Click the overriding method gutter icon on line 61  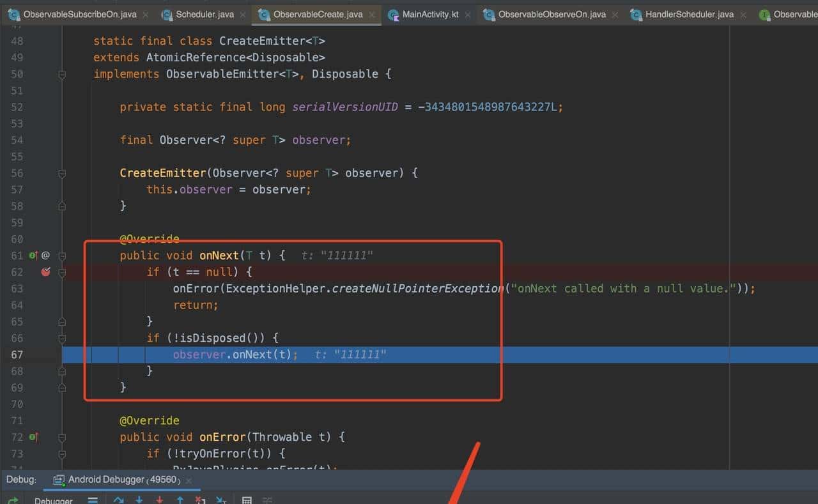pyautogui.click(x=33, y=255)
